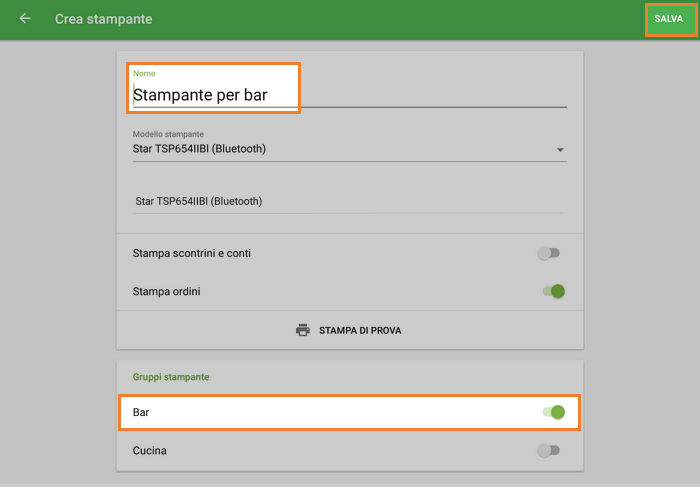Screen dimensions: 700x487
Task: Go back using the arrow icon
Action: (25, 19)
